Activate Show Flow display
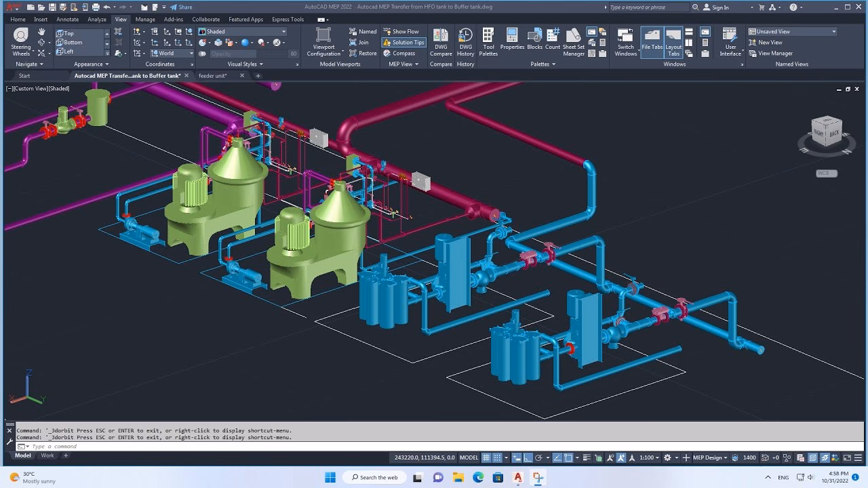This screenshot has height=488, width=868. coord(403,30)
